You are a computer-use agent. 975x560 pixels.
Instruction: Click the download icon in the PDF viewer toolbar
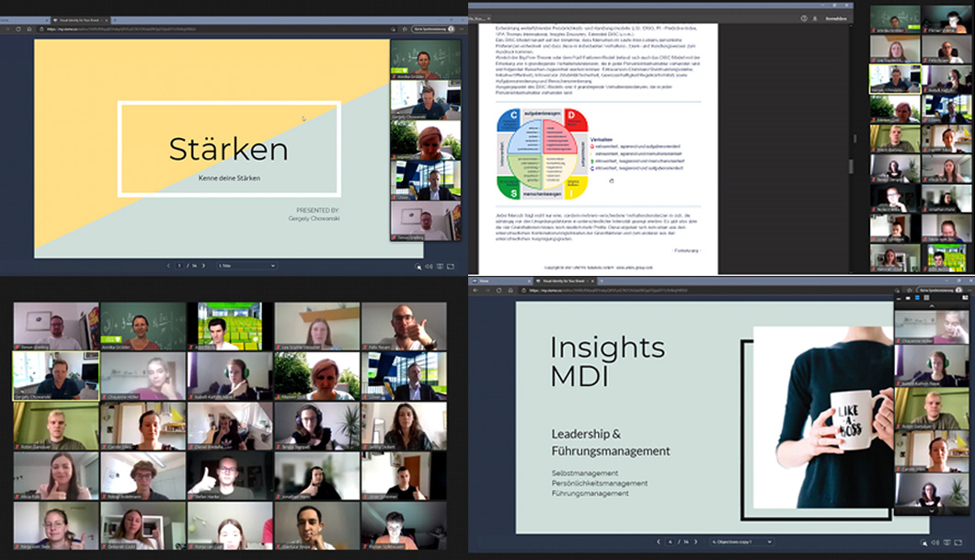[815, 18]
